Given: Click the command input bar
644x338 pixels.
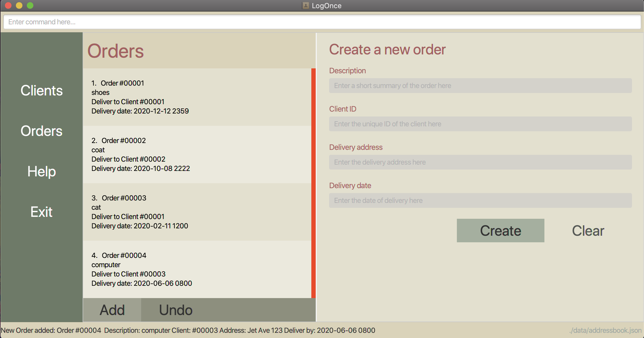Looking at the screenshot, I should [x=322, y=21].
